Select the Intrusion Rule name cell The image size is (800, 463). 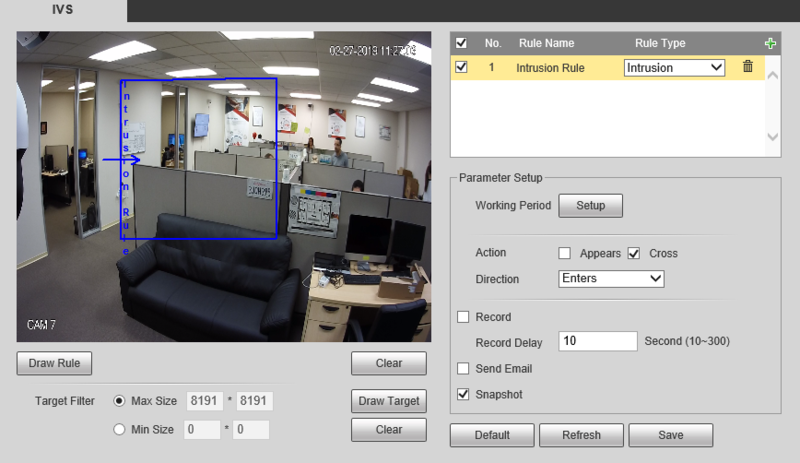coord(550,68)
